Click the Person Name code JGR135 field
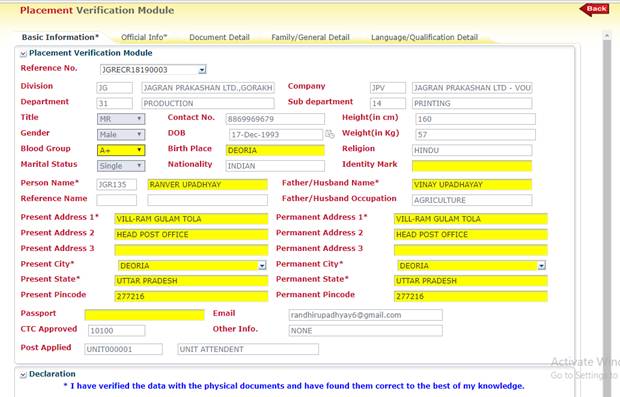The image size is (620, 397). click(117, 184)
